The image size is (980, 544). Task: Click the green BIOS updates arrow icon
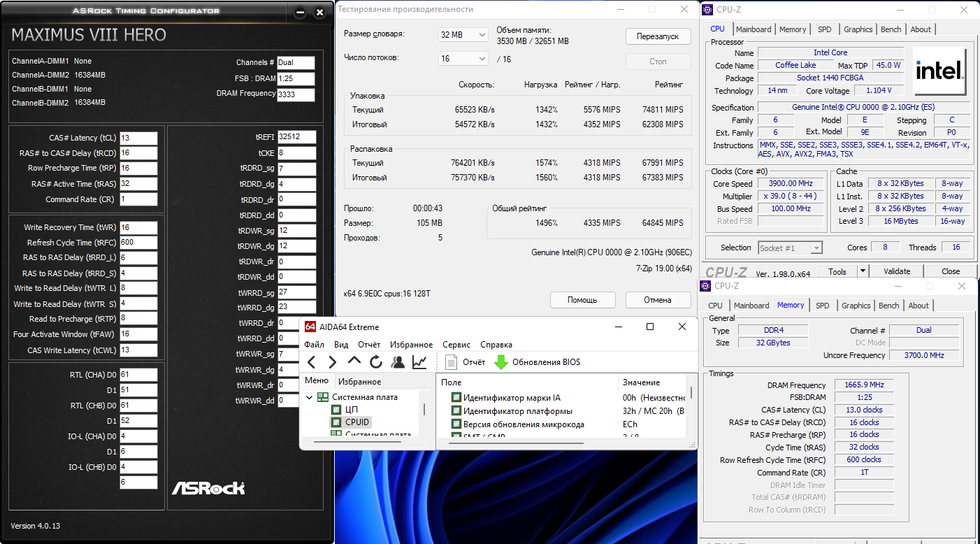(x=501, y=362)
